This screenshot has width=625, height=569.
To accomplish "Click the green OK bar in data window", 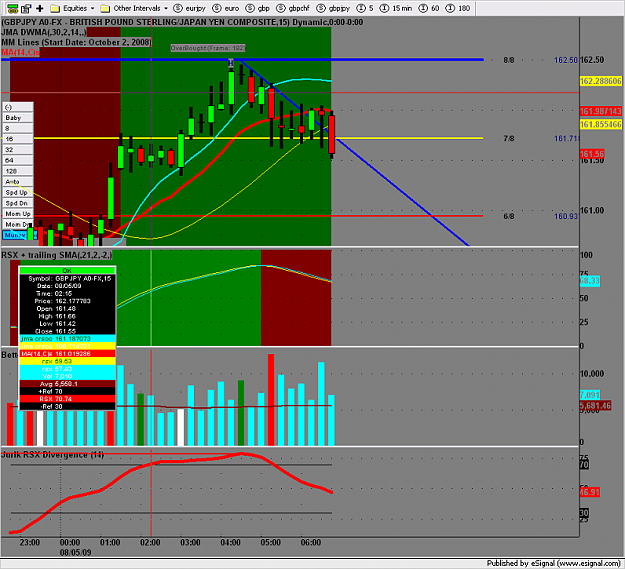I will [x=67, y=271].
